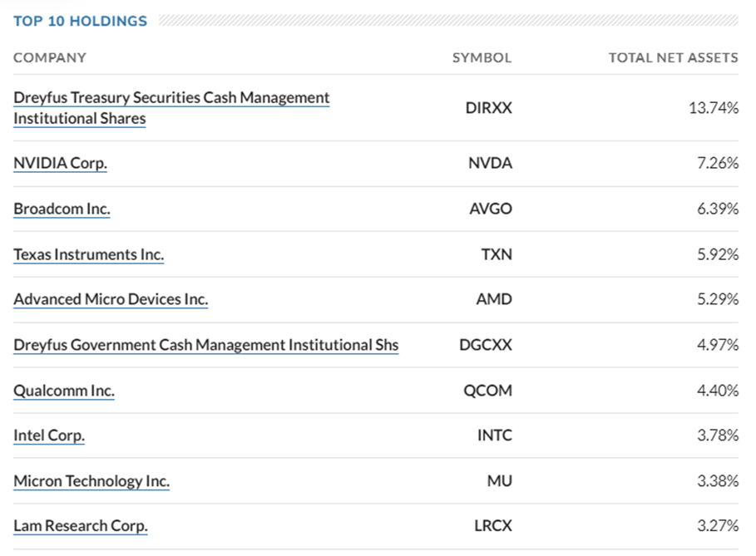The height and width of the screenshot is (556, 756).
Task: Select the QCOM ticker symbol
Action: tap(487, 391)
